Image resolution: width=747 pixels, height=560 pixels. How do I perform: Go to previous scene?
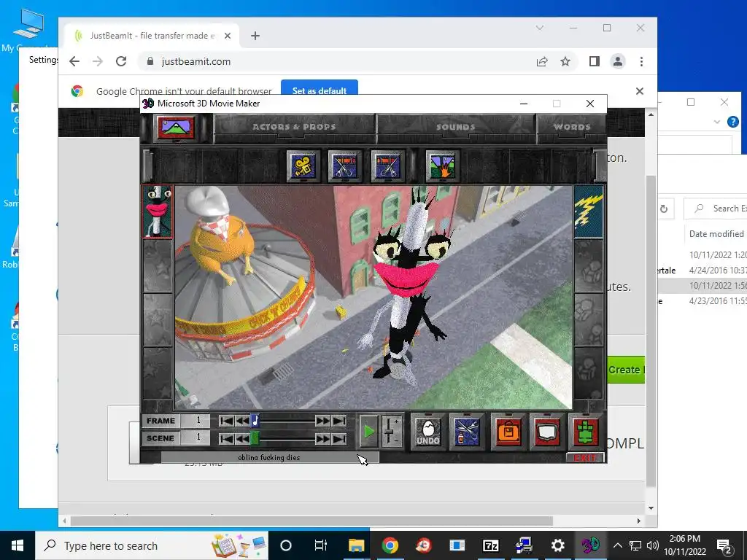click(242, 438)
